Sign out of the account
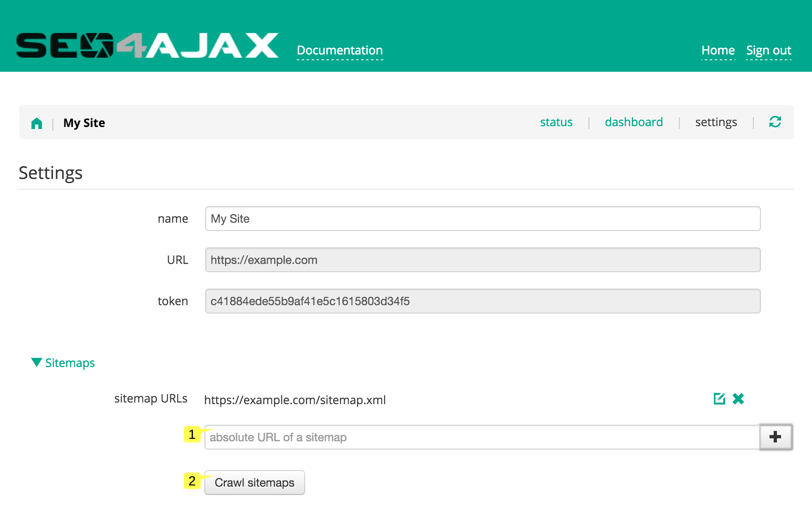Screen dimensions: 812x506 [x=768, y=50]
